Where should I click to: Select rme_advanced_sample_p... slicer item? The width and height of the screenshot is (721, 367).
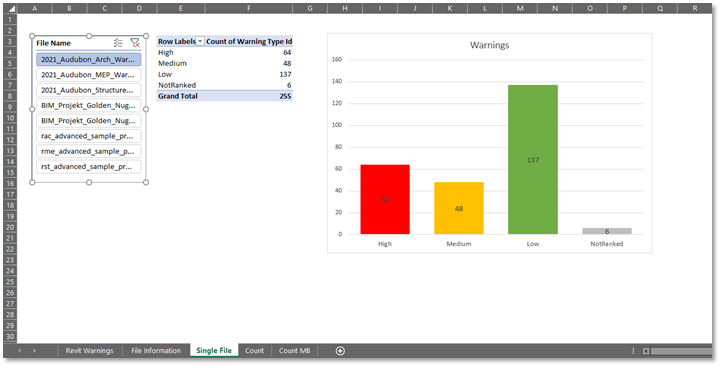[89, 151]
